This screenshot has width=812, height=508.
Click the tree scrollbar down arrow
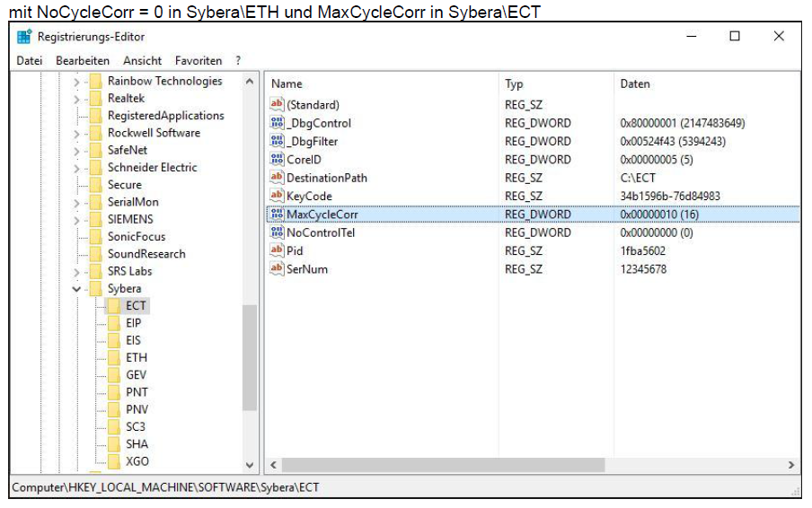coord(250,465)
